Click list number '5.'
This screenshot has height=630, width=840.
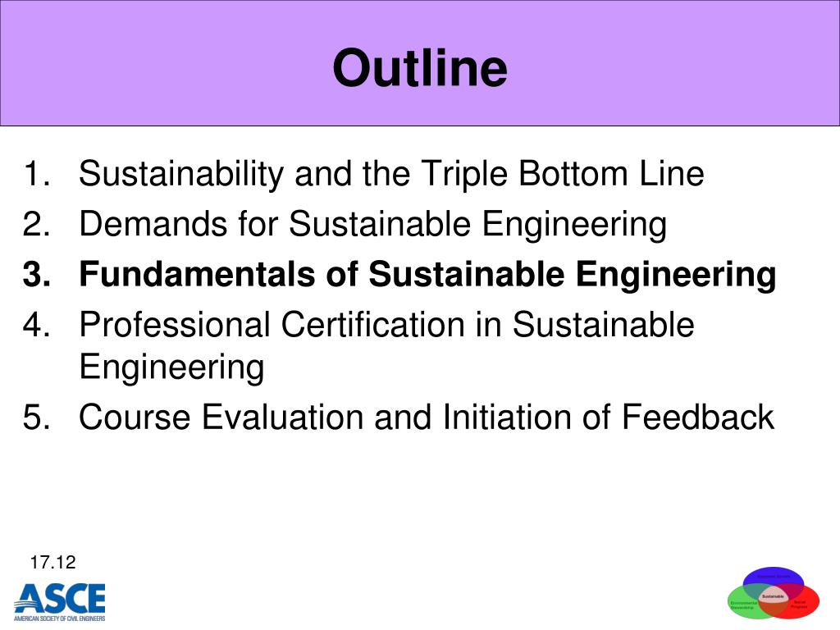[x=36, y=417]
